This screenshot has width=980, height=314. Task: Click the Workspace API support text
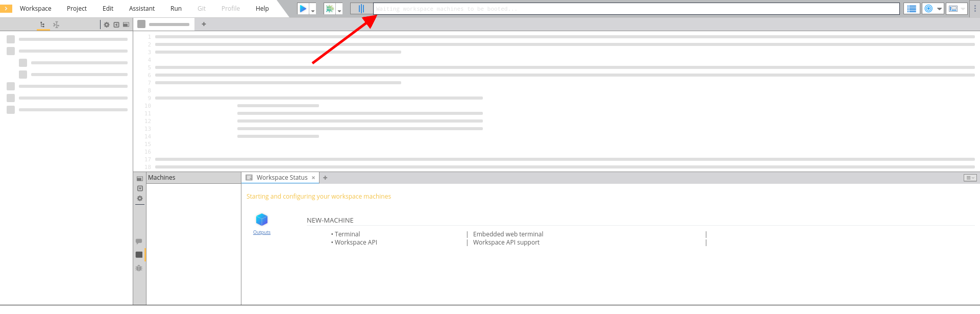[x=506, y=243]
